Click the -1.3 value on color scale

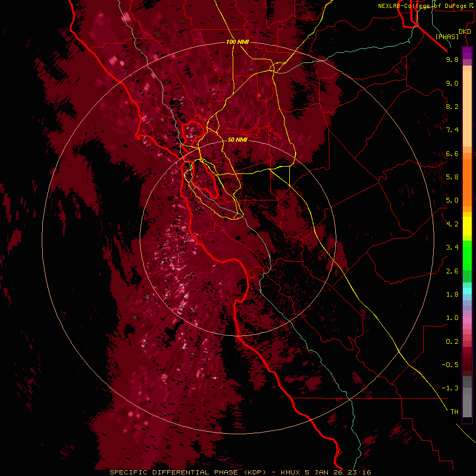click(450, 388)
